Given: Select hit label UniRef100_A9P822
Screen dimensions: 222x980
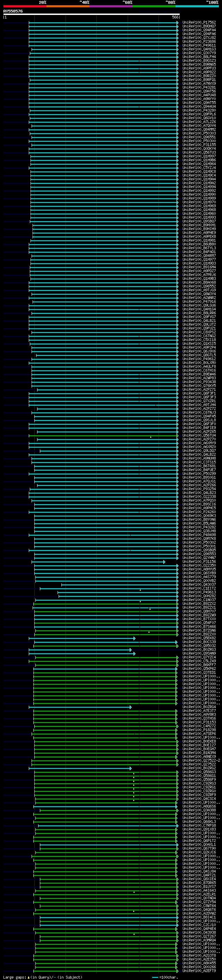Looking at the screenshot, I should click(199, 72).
